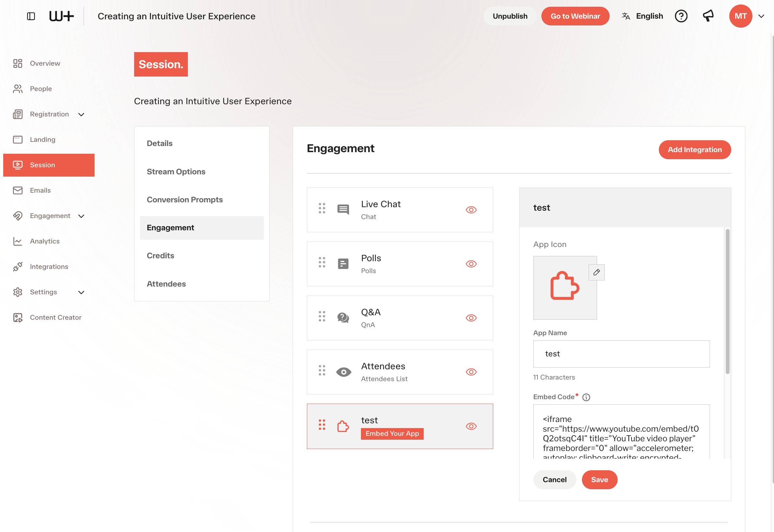Click the Polls drag handle
This screenshot has width=774, height=532.
[x=322, y=262]
